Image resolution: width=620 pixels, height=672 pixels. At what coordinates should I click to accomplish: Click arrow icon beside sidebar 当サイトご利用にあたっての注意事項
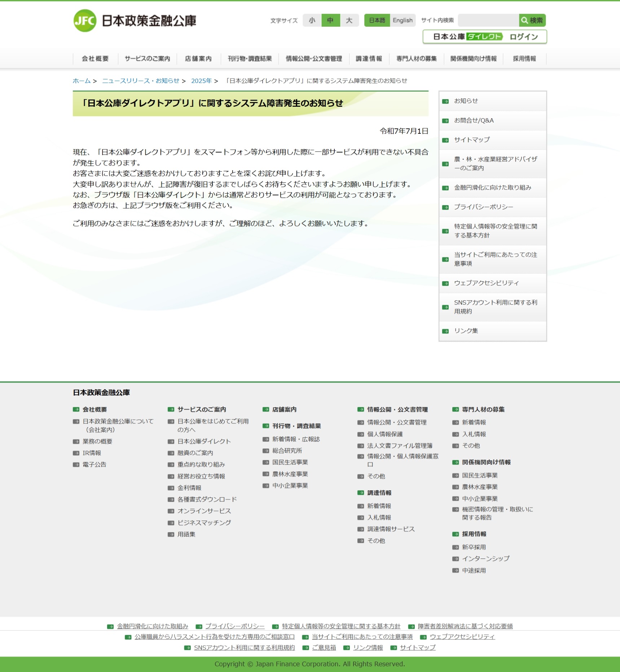pyautogui.click(x=445, y=260)
